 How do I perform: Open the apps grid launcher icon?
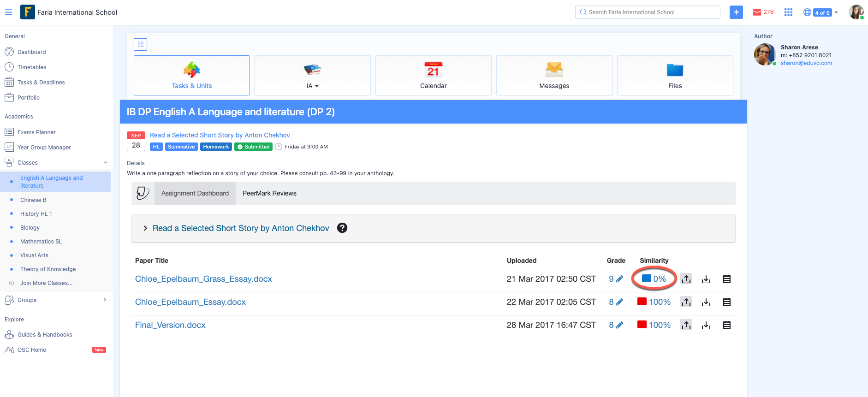coord(788,12)
